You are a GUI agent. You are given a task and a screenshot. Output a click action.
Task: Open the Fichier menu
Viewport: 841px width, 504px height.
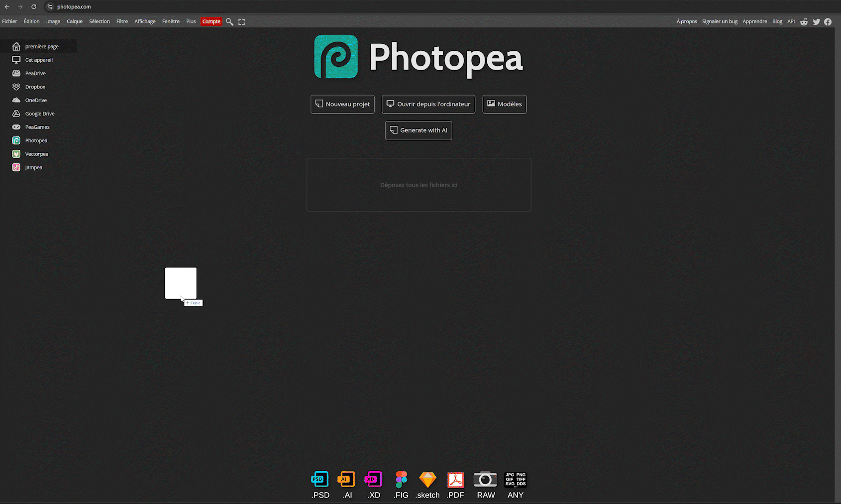[9, 21]
